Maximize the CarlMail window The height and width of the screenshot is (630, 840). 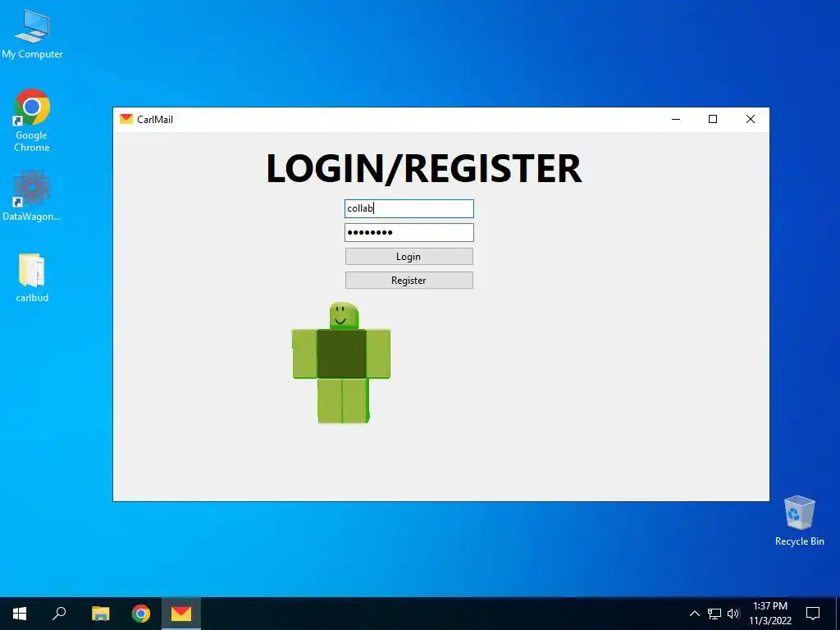(713, 119)
